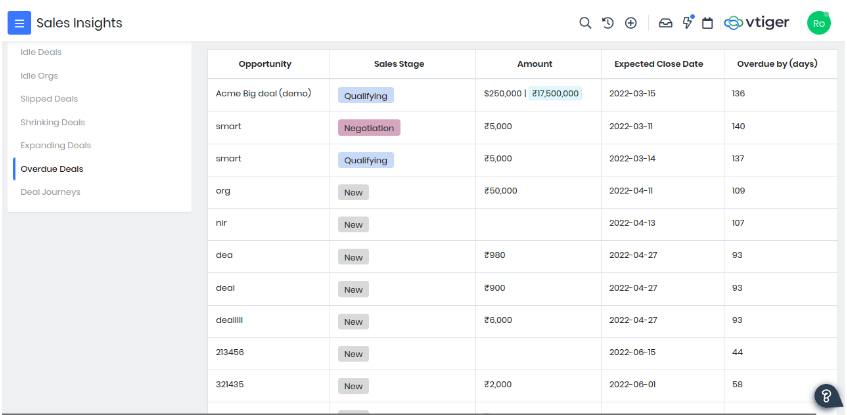
Task: Click the Negotiation sales stage badge
Action: [x=369, y=128]
